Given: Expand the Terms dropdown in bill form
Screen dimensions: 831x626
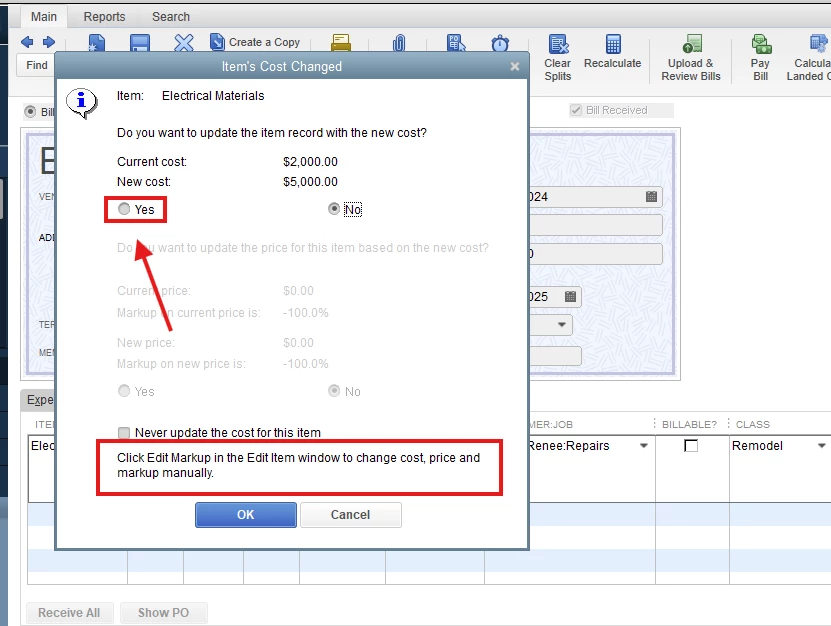Looking at the screenshot, I should coord(562,324).
